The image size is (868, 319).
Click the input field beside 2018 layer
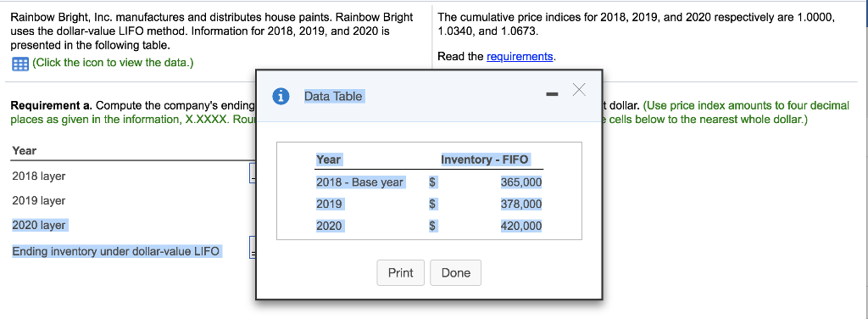click(253, 173)
